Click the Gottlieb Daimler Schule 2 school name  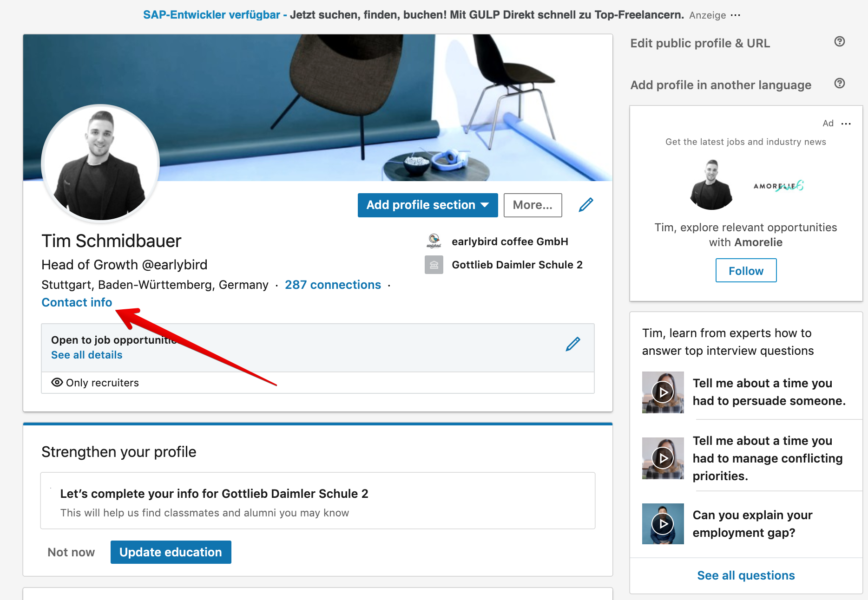(x=517, y=265)
